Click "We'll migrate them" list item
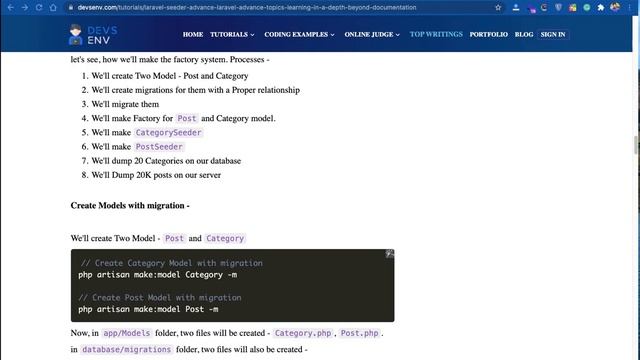The image size is (640, 360). [x=125, y=104]
